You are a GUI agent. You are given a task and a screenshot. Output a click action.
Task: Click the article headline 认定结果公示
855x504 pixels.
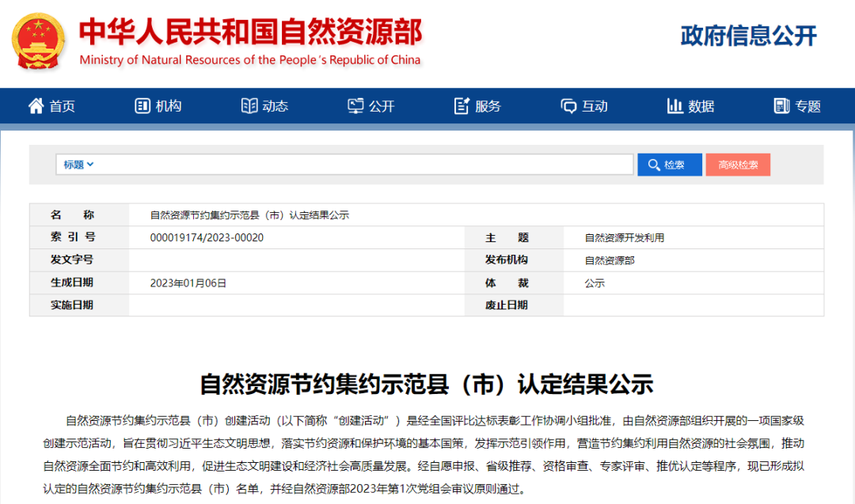(x=427, y=385)
